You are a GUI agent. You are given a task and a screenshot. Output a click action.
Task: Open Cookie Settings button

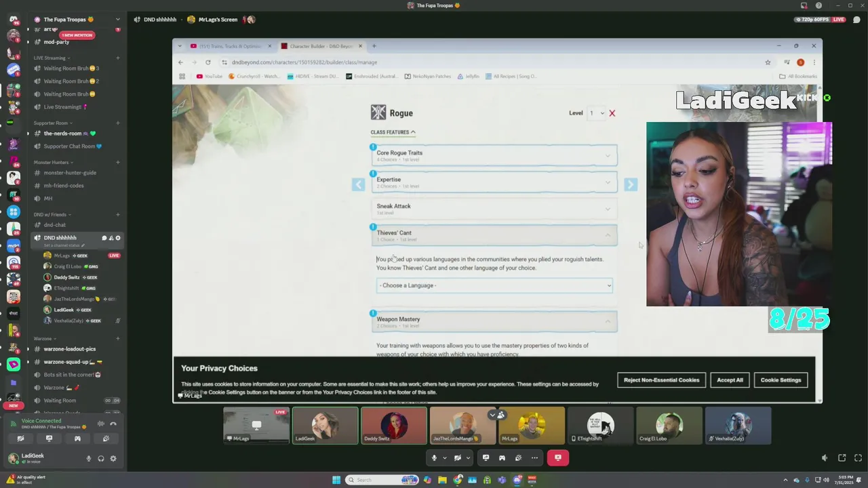click(x=781, y=380)
